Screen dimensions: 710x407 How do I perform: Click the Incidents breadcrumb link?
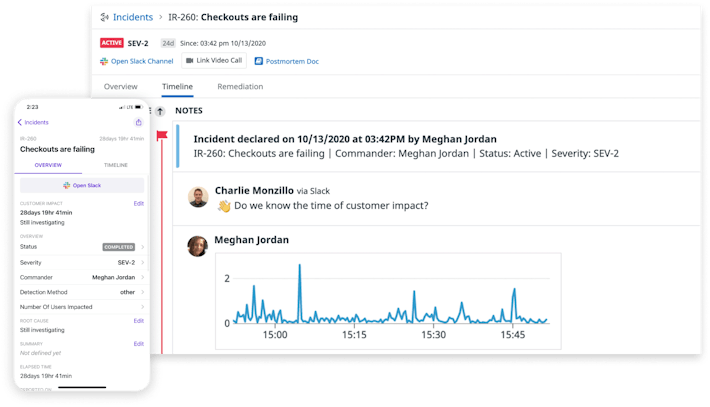133,17
